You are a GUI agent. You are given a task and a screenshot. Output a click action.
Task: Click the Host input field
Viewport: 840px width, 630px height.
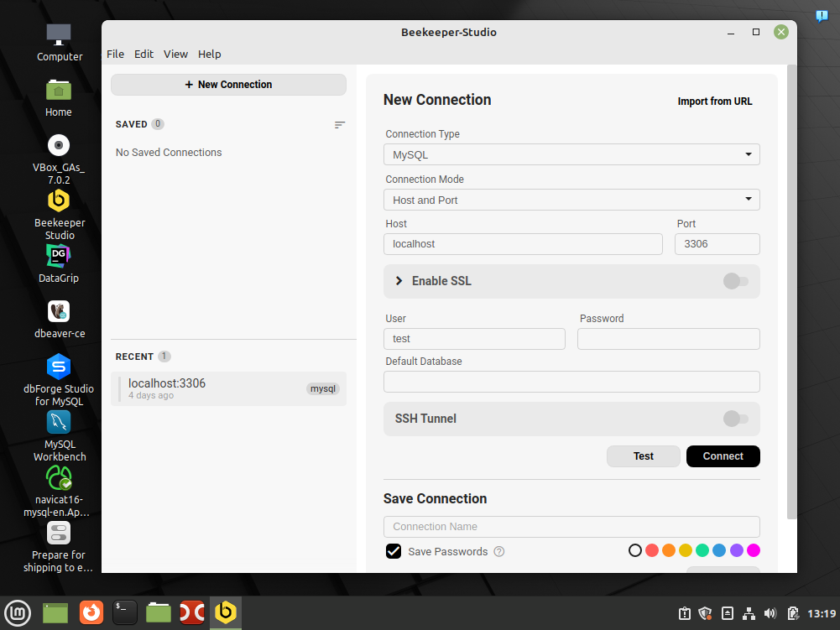click(x=523, y=244)
